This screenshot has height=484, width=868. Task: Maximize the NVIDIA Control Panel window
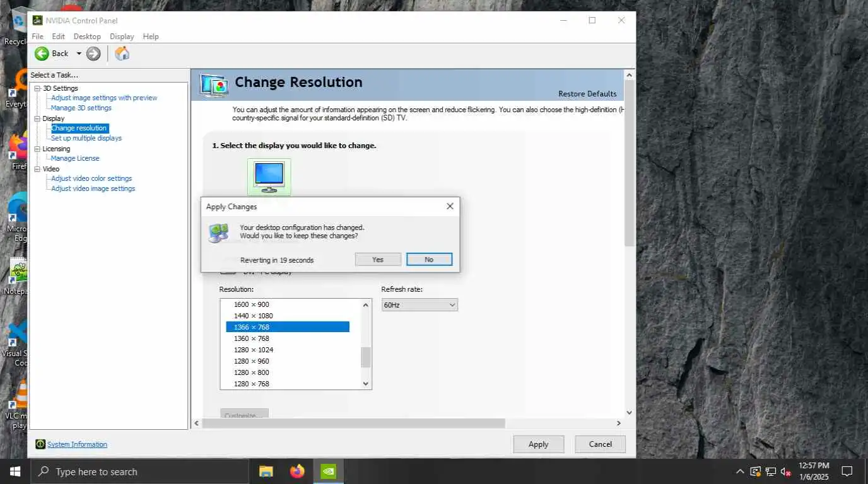pos(592,20)
